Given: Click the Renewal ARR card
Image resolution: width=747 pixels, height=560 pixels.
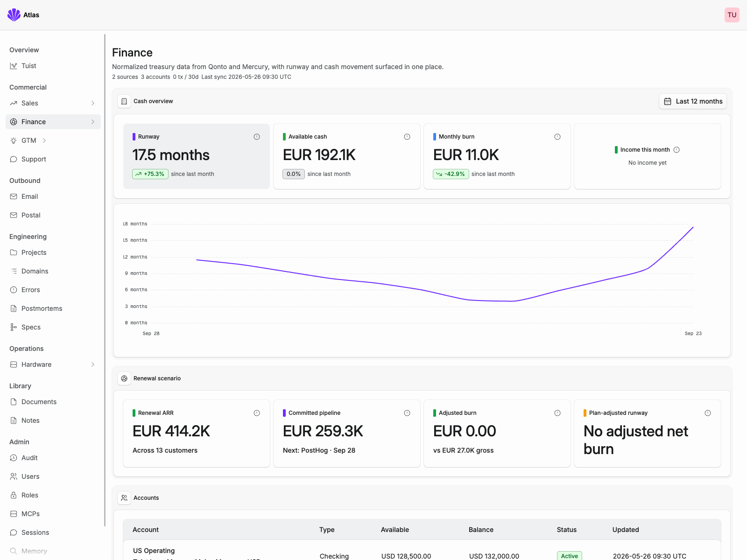Looking at the screenshot, I should pos(197,434).
